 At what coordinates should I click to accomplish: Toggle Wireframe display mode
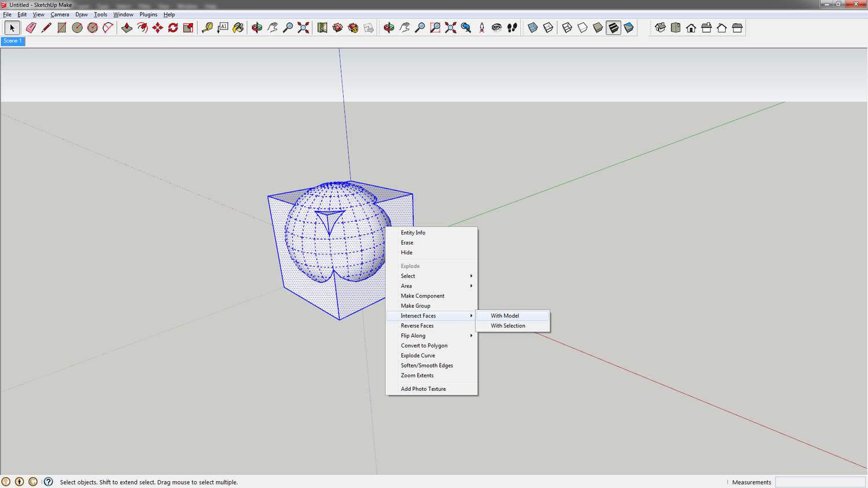567,27
